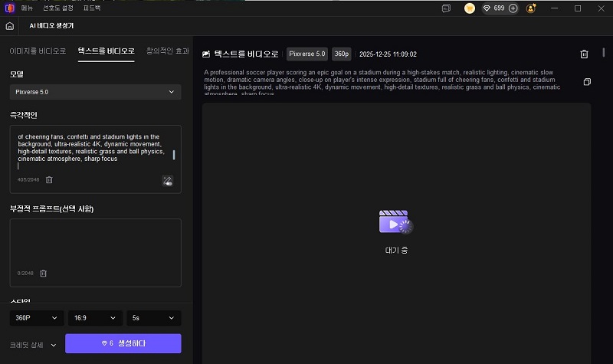This screenshot has width=613, height=364.
Task: Open the user account avatar icon
Action: (531, 8)
